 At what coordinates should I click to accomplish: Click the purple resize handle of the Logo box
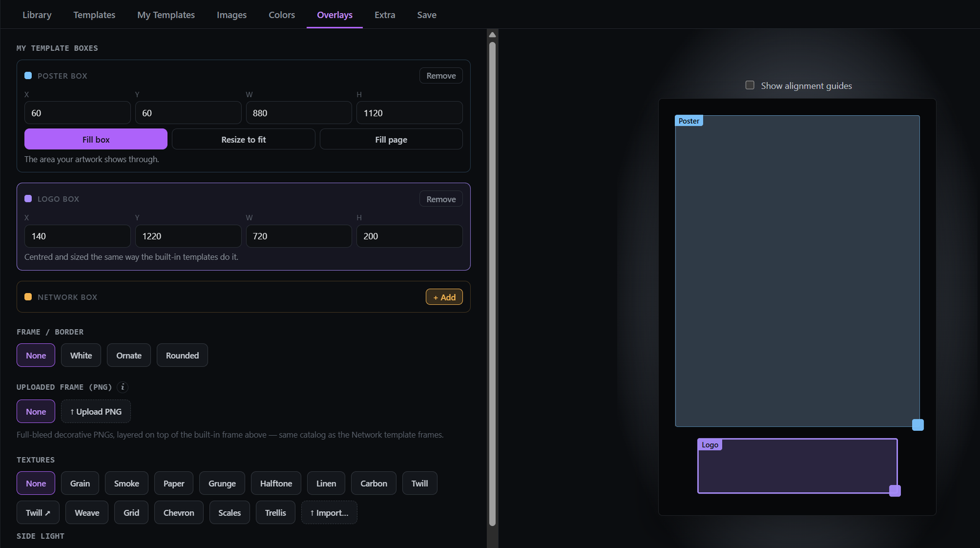pos(895,490)
